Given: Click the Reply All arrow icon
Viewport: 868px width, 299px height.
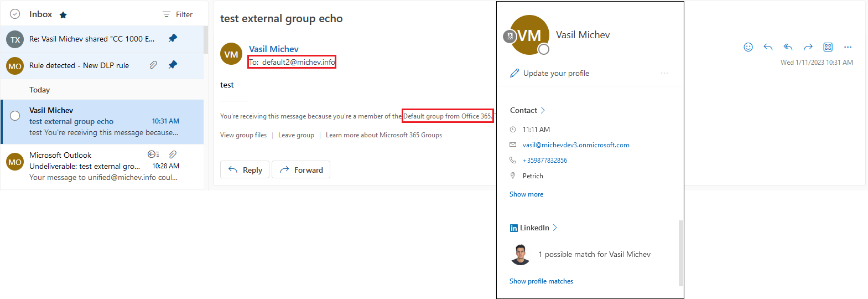Looking at the screenshot, I should [788, 47].
